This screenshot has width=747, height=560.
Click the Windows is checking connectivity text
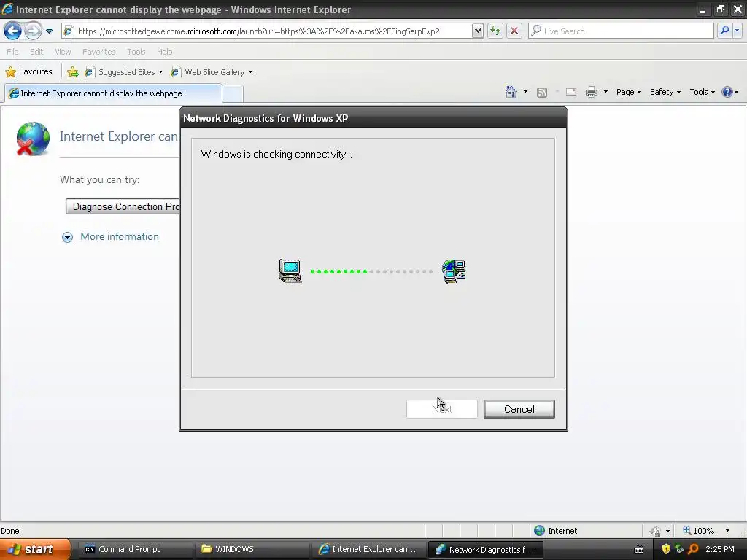click(x=276, y=155)
